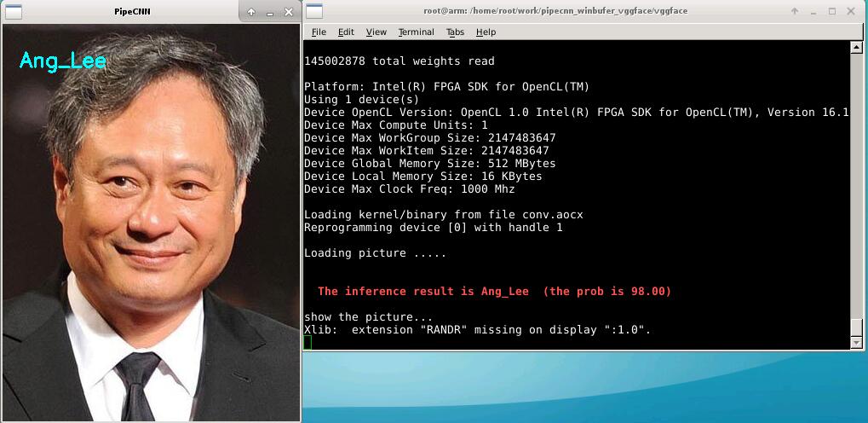This screenshot has height=423, width=868.
Task: Maximize the terminal window
Action: 832,11
